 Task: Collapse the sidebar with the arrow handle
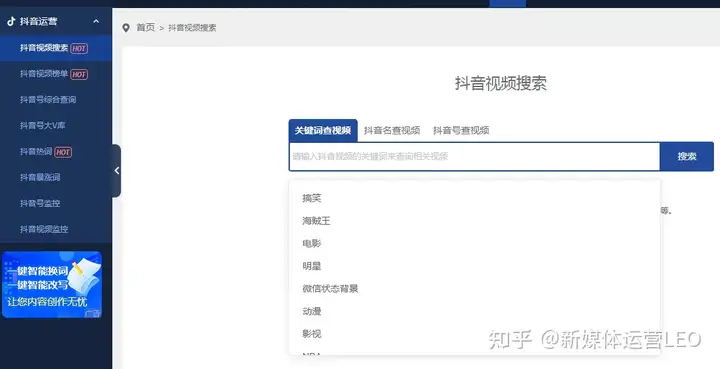117,171
